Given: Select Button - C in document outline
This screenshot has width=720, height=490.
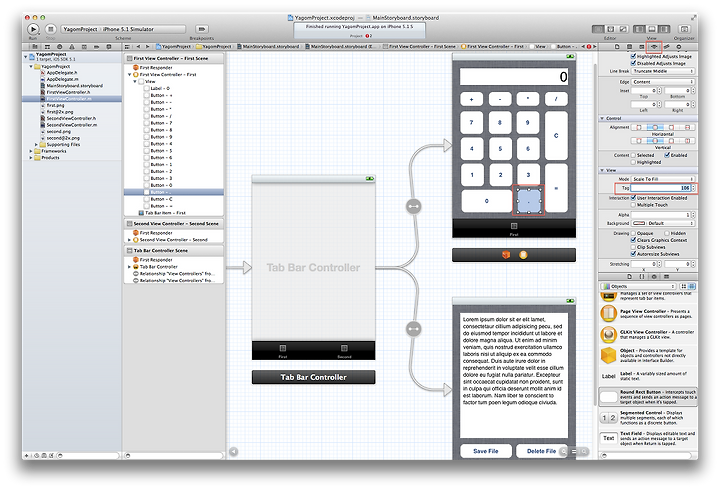Looking at the screenshot, I should (161, 199).
